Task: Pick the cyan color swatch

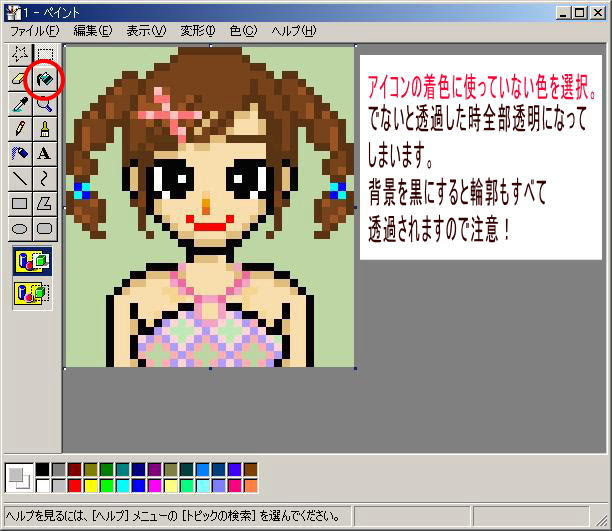Action: pyautogui.click(x=123, y=485)
